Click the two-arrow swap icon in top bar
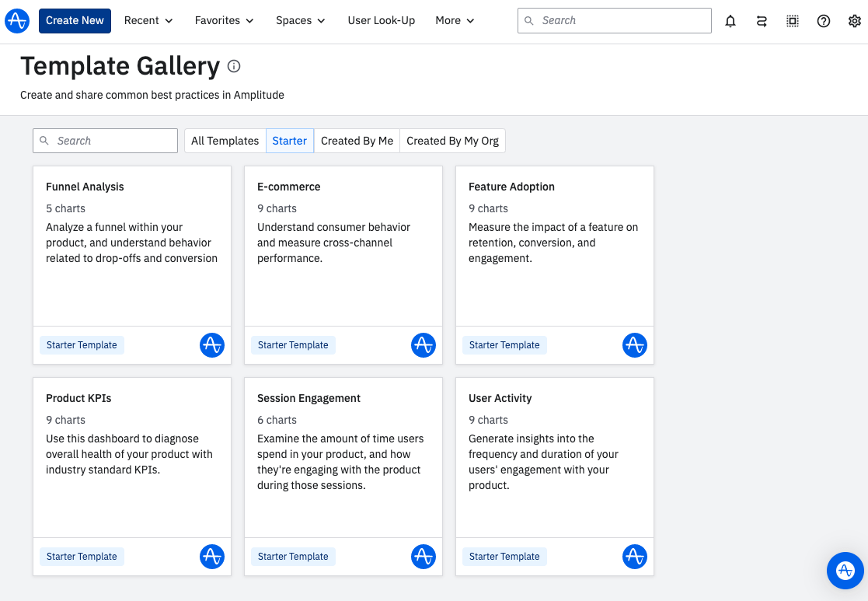The image size is (868, 601). 762,21
